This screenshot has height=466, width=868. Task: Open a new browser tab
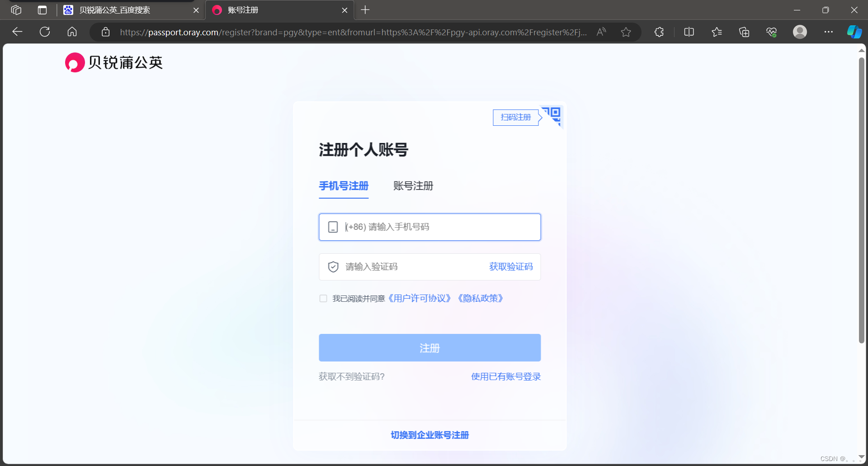tap(365, 10)
